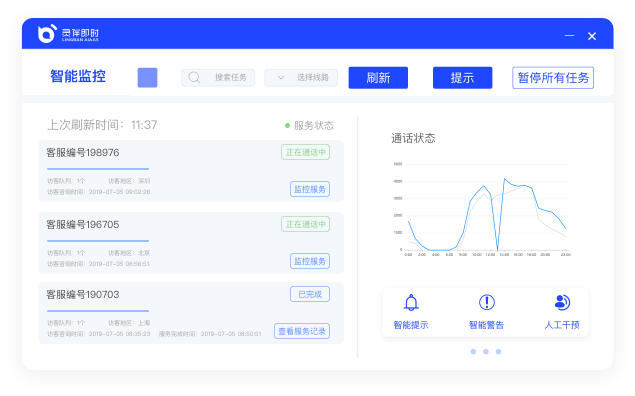This screenshot has height=396, width=635.
Task: Select the 人工干预 person icon
Action: pyautogui.click(x=562, y=302)
